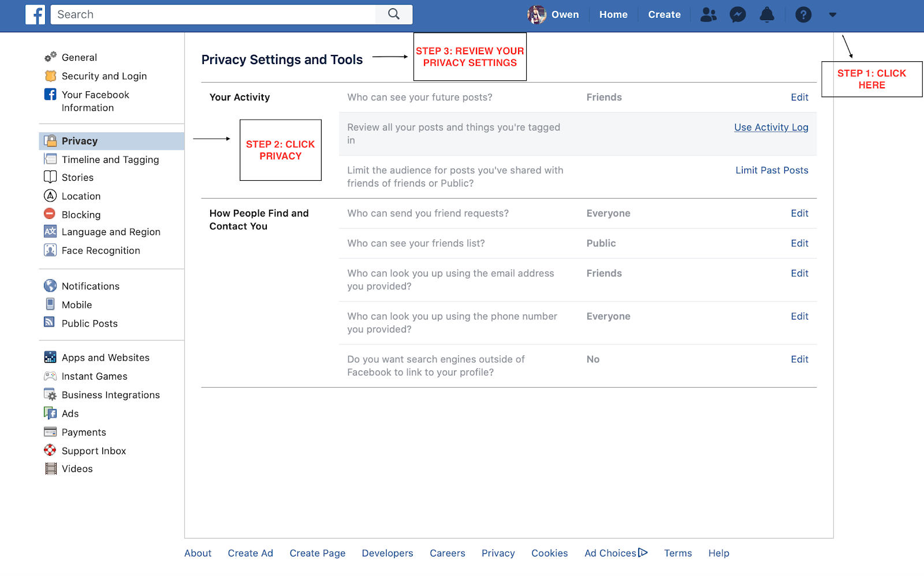Click the Timeline and Tagging icon

(x=50, y=159)
